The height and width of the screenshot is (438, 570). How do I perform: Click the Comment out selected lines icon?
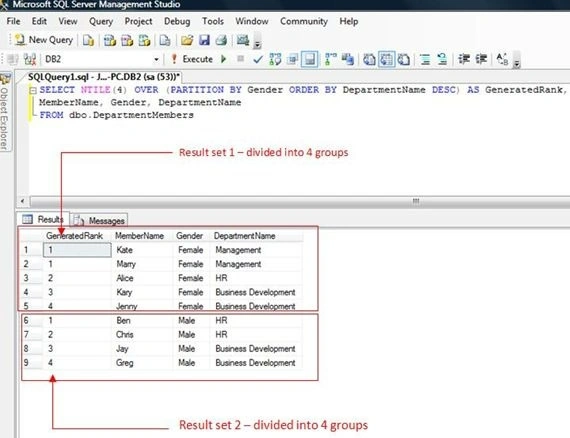[x=425, y=59]
